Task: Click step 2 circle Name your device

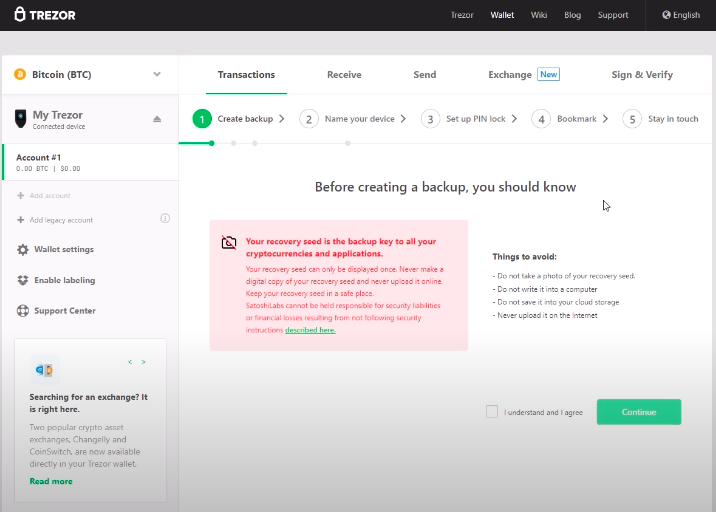Action: tap(309, 119)
